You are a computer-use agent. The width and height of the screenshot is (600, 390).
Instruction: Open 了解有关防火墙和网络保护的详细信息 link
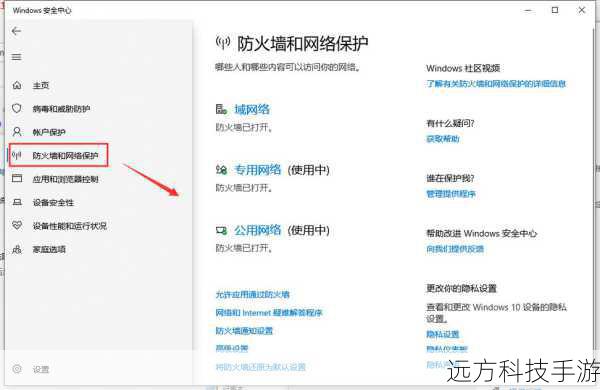(x=496, y=83)
